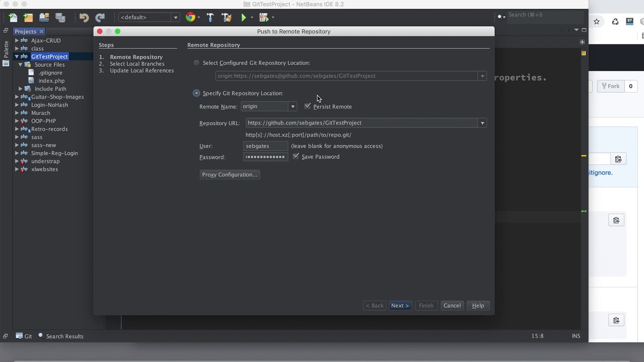644x362 pixels.
Task: Expand the Include Path node
Action: coord(21,88)
